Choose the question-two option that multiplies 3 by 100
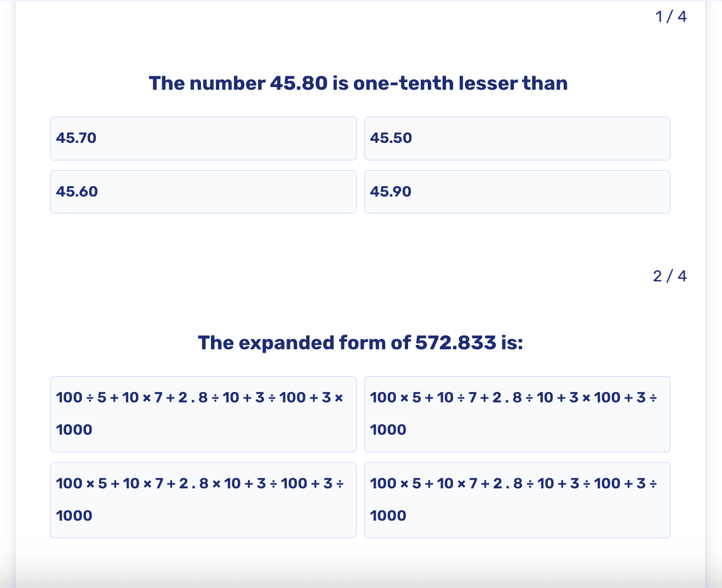Screen dimensions: 722x588 (517, 413)
